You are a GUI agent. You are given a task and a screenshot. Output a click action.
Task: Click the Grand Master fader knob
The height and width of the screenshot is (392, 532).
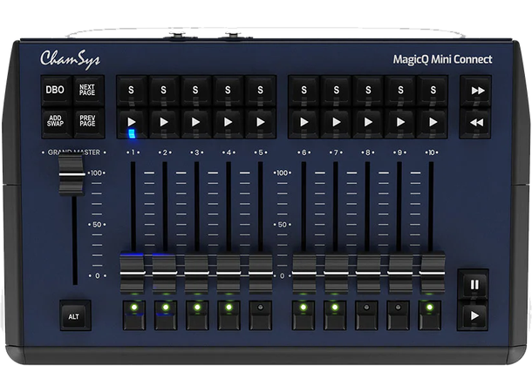coord(72,175)
